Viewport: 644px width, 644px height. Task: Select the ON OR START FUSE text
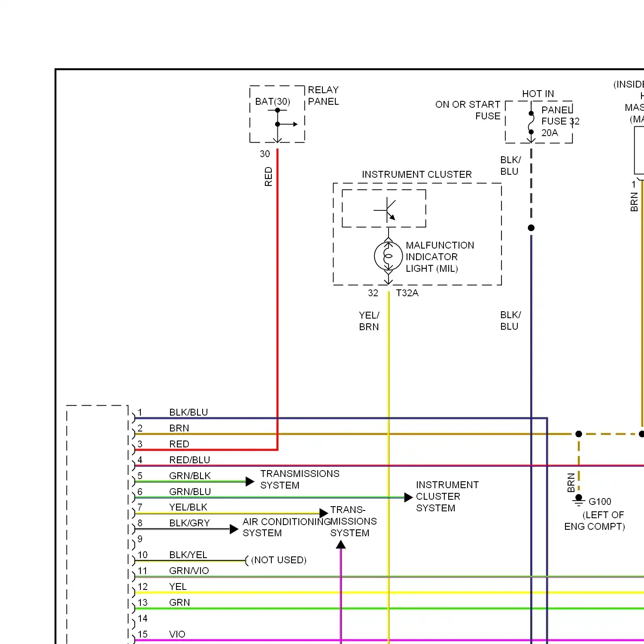click(468, 110)
